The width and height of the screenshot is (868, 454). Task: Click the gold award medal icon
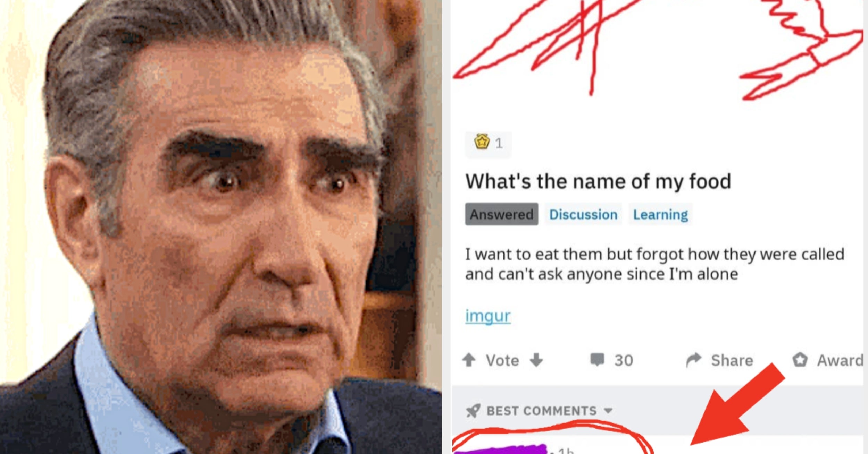(482, 142)
